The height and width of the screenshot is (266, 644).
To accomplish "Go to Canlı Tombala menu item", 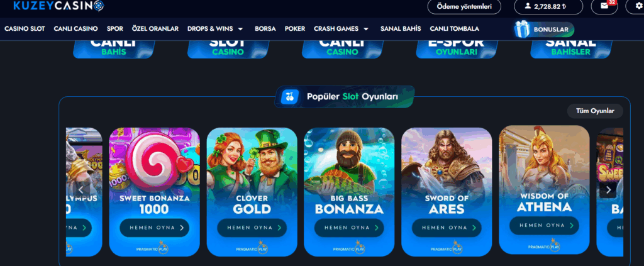I will click(x=454, y=29).
